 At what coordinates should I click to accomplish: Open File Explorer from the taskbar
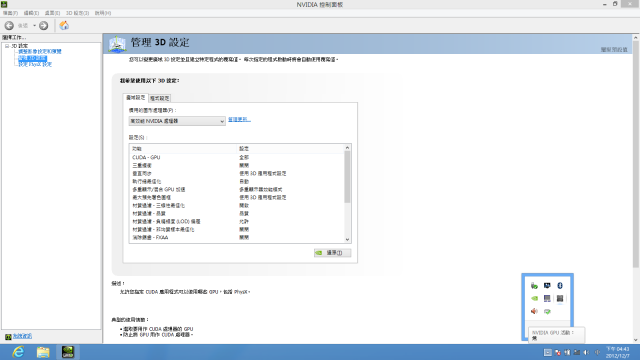tap(43, 352)
